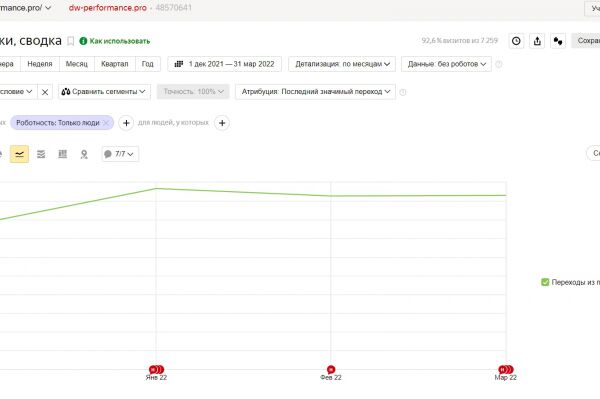Select the Месяц period tab
The image size is (600, 399).
tap(77, 64)
